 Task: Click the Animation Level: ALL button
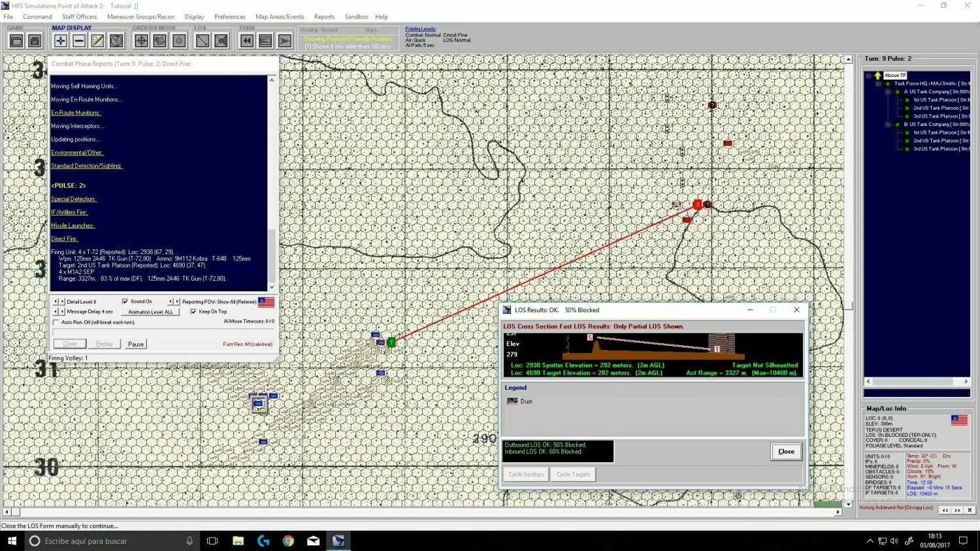[x=151, y=312]
